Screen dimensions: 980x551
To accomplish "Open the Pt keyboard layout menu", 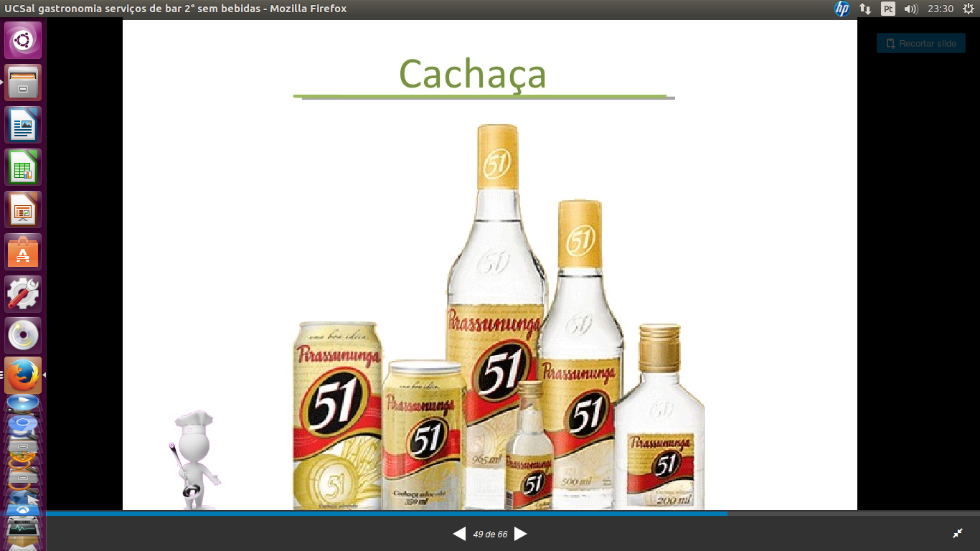I will [888, 9].
